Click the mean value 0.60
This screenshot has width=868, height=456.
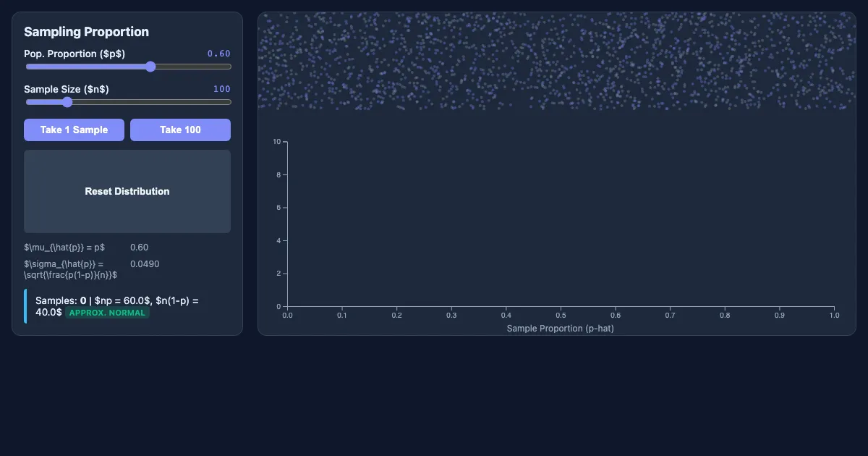click(139, 248)
